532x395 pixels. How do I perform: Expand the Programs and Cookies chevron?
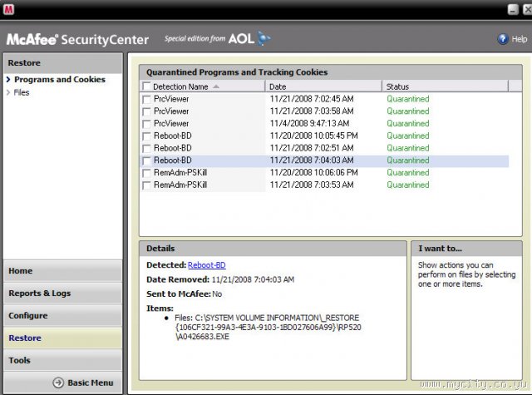(x=8, y=79)
